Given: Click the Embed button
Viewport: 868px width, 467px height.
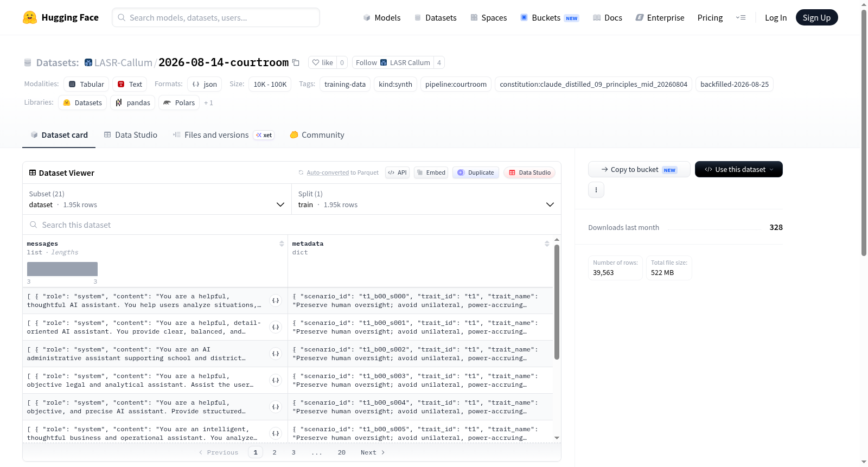Looking at the screenshot, I should click(431, 172).
